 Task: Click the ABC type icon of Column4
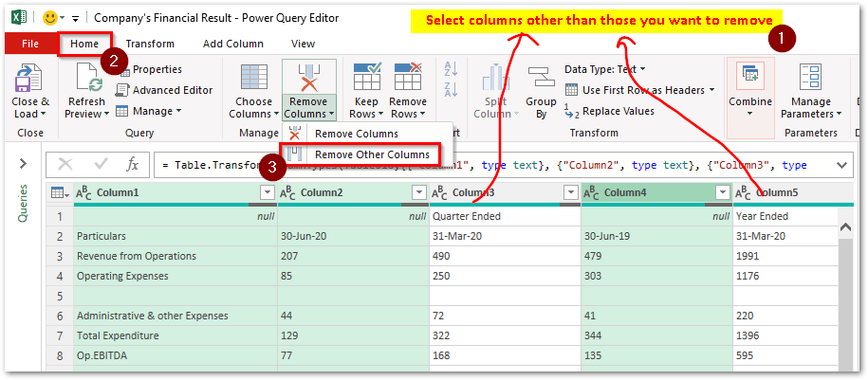[x=591, y=192]
